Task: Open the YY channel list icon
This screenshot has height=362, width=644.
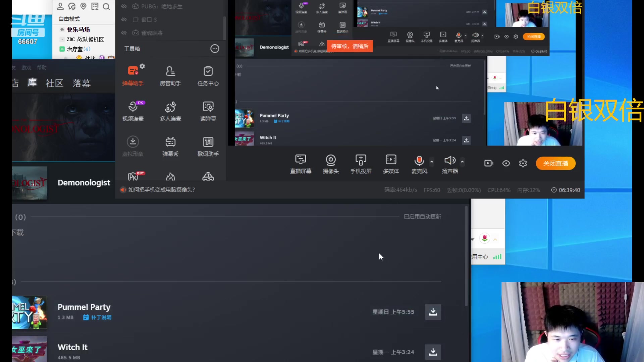Action: pyautogui.click(x=95, y=6)
